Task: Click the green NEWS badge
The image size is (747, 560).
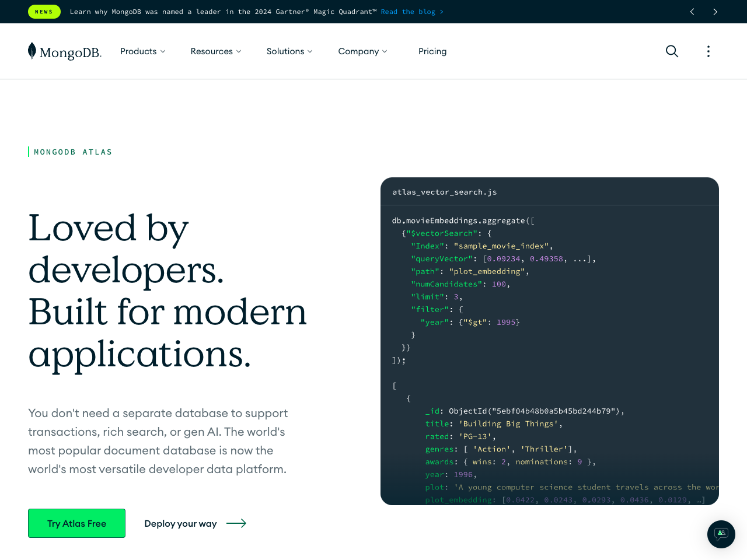Action: 44,12
